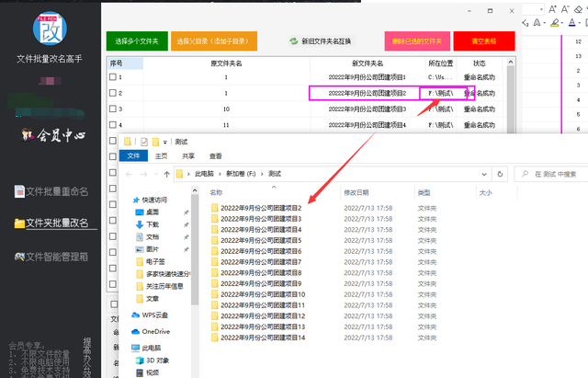The image size is (588, 378).
Task: Open 文件 tab in Explorer ribbon
Action: 133,155
